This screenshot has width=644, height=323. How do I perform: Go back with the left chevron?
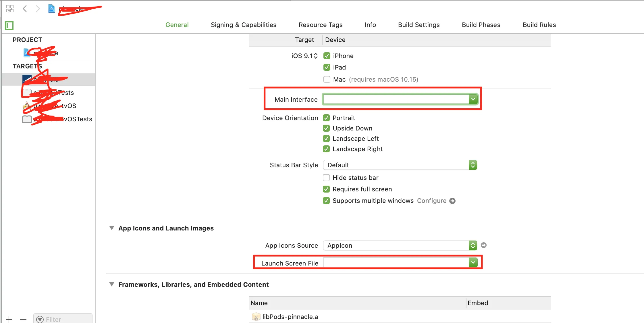point(25,9)
